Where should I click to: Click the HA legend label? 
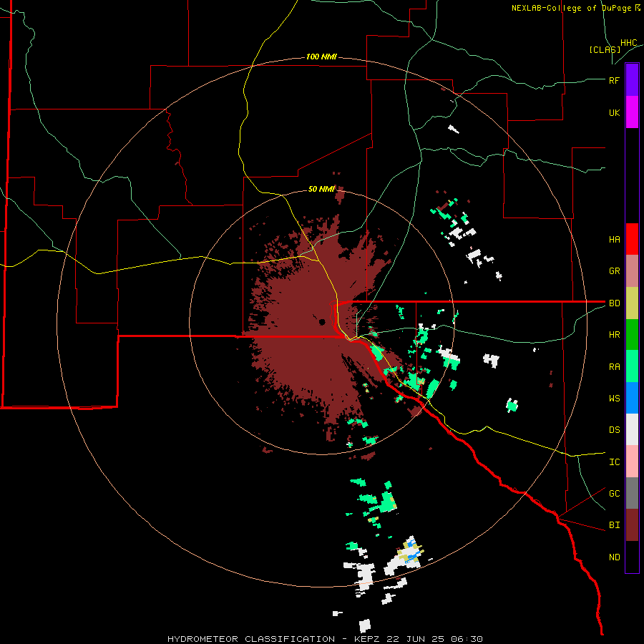614,239
